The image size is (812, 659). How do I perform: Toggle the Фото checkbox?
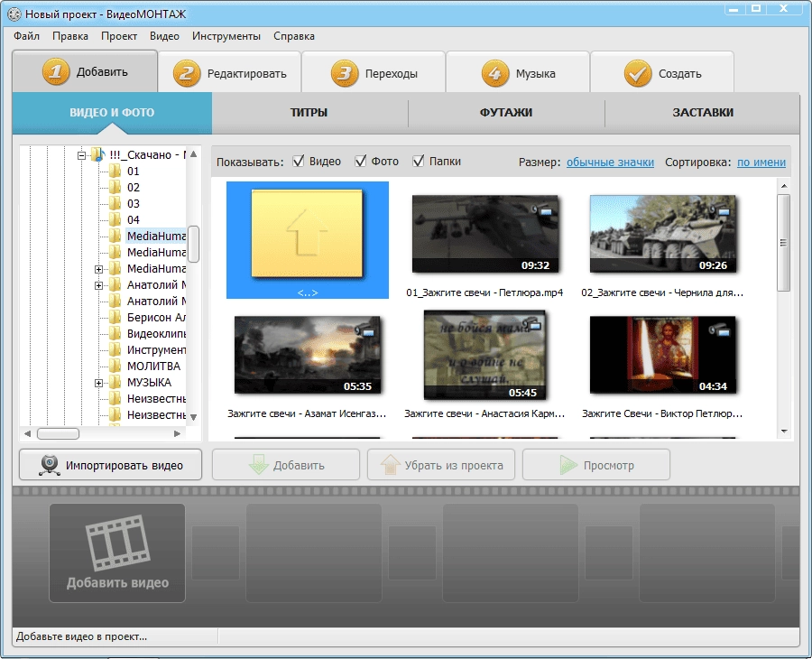tap(360, 161)
